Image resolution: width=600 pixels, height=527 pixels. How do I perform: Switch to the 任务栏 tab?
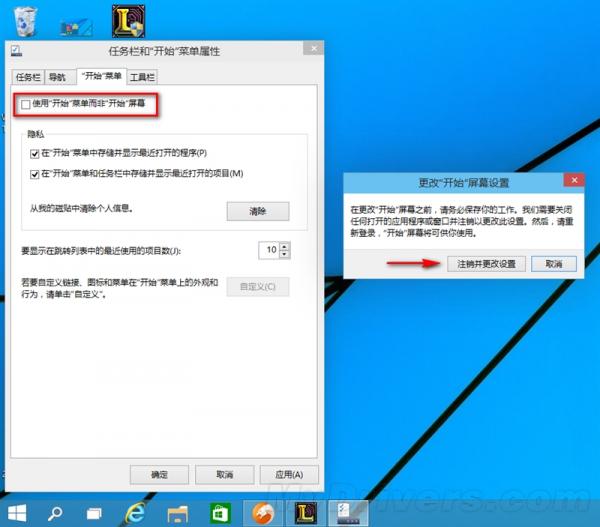tap(27, 76)
